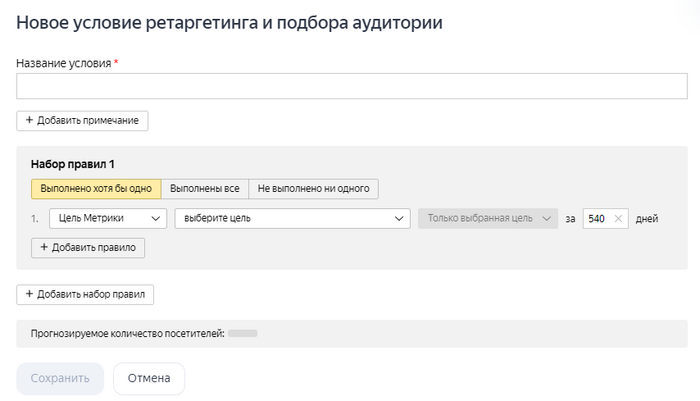Click the chevron arrow of Только выбранная цель
The image size is (700, 401).
[x=546, y=219]
